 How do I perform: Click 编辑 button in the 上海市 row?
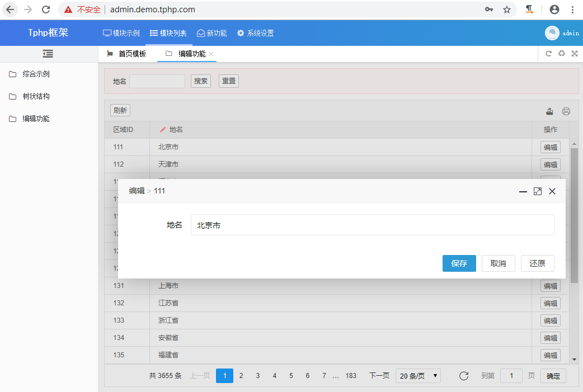tap(551, 286)
